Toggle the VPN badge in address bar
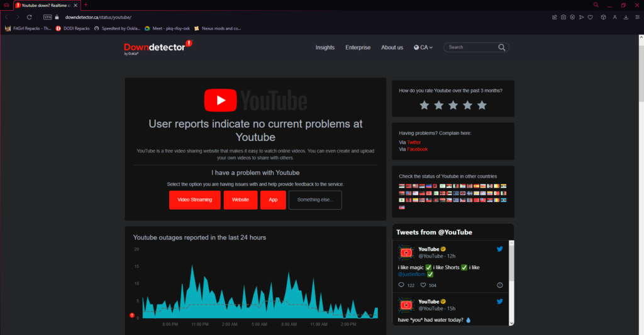 (x=48, y=17)
